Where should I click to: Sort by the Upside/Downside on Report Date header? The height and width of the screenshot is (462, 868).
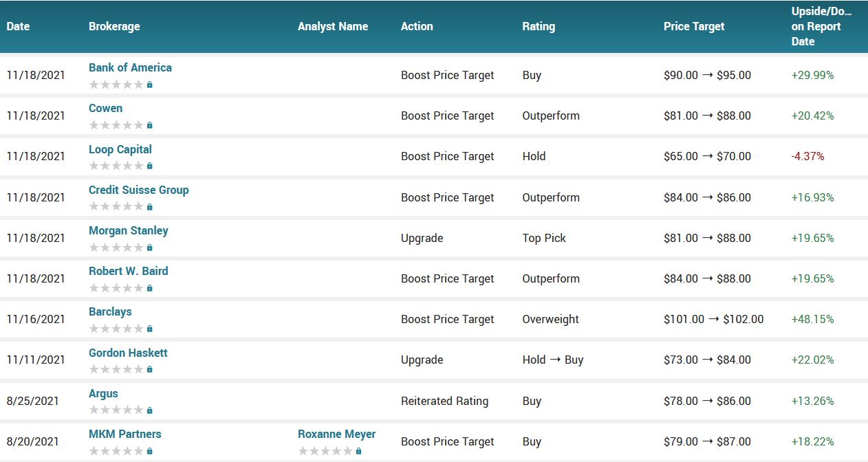pos(821,26)
